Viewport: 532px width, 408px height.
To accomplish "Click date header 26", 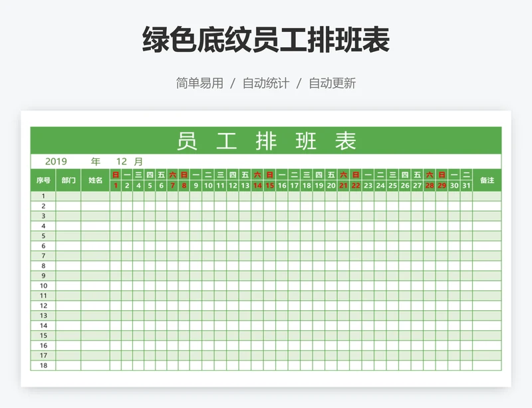I will coord(405,186).
